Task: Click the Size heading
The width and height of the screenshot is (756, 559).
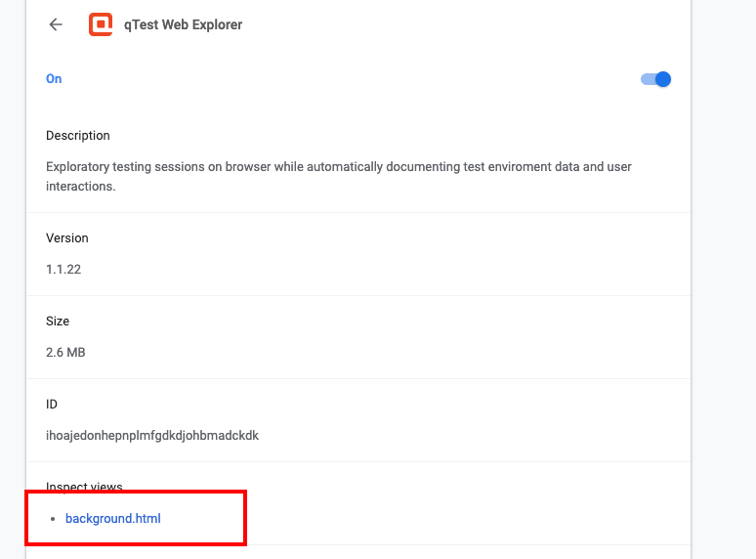Action: click(x=58, y=322)
